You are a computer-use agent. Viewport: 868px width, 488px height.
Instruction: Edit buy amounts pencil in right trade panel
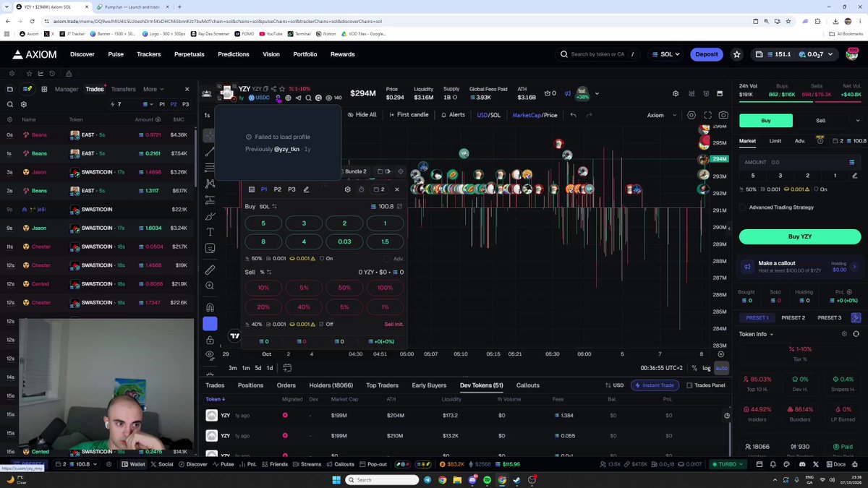[x=854, y=176]
